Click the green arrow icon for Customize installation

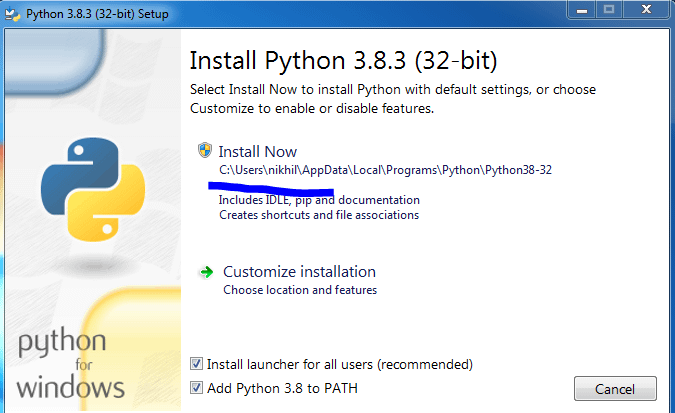206,272
